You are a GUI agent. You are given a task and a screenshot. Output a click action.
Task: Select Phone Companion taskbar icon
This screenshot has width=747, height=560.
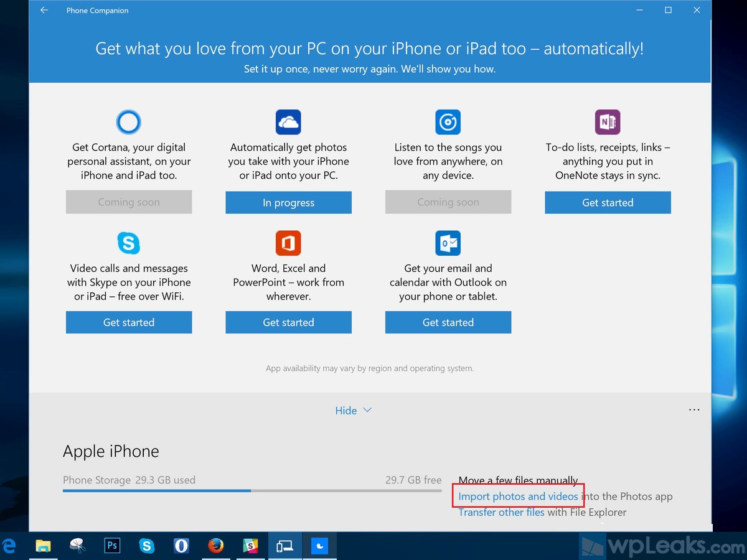tap(285, 546)
